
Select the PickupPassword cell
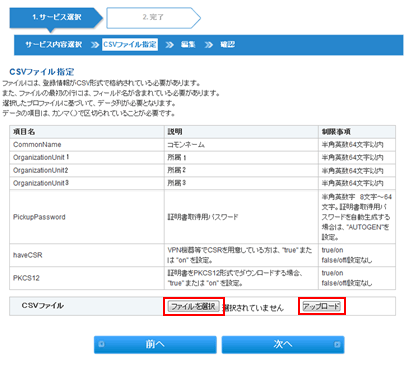[x=87, y=217]
